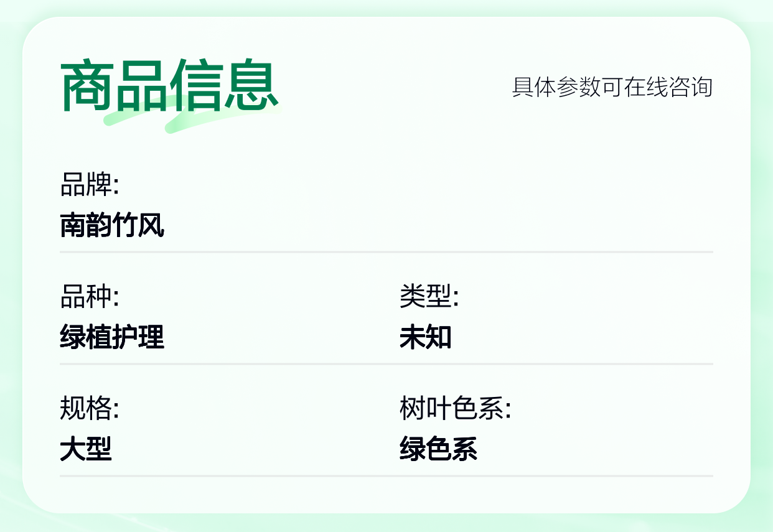The height and width of the screenshot is (532, 773).
Task: Select the 绿植护理 value
Action: pyautogui.click(x=112, y=337)
